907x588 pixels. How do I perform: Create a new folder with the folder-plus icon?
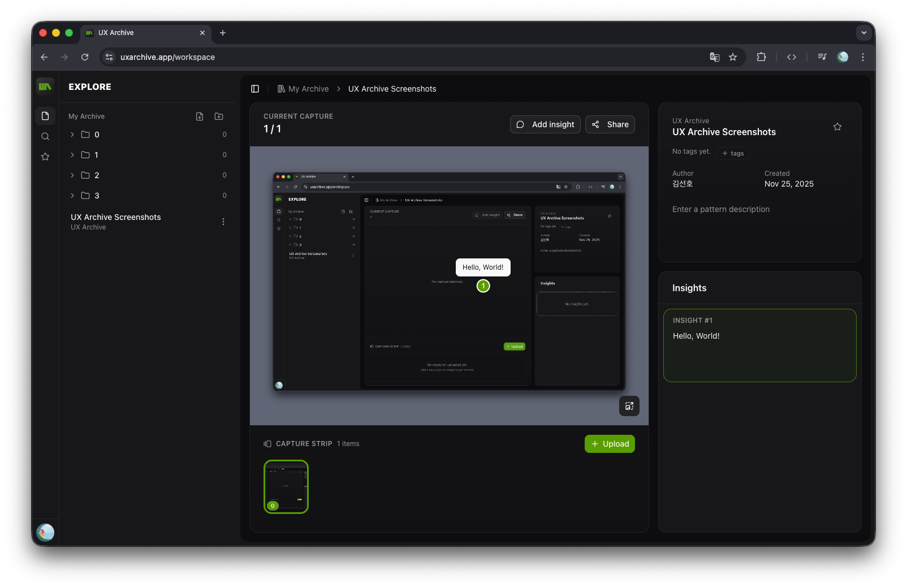point(219,116)
